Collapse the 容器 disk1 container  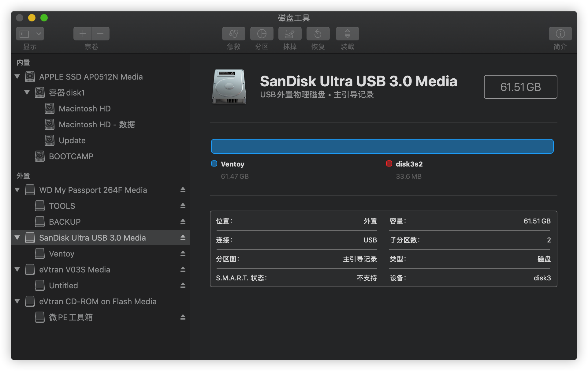pyautogui.click(x=27, y=92)
